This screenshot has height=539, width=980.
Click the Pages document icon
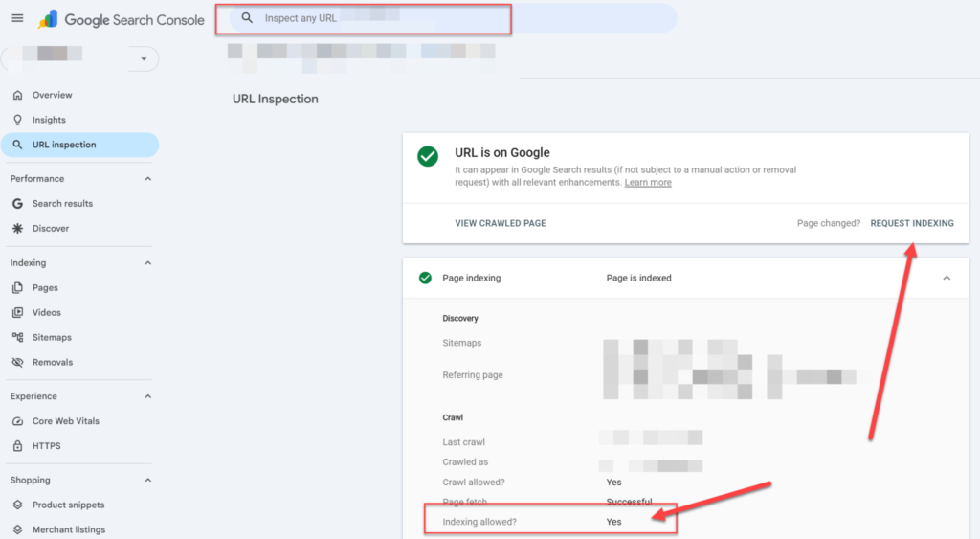pyautogui.click(x=17, y=287)
